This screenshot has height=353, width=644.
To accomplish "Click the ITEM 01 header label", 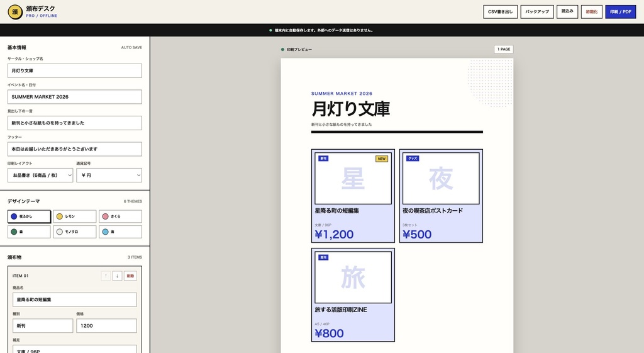I will [21, 276].
